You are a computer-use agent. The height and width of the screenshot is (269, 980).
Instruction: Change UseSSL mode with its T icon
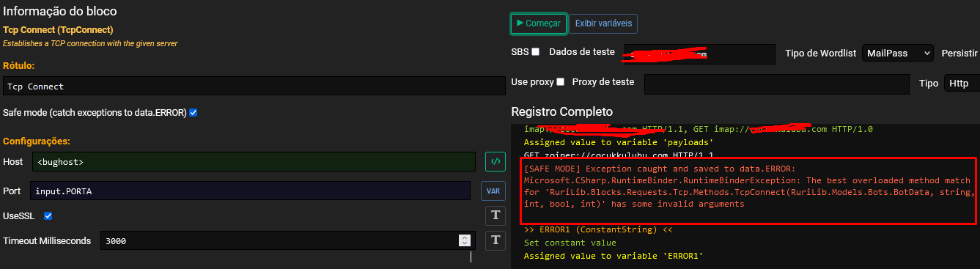(x=495, y=215)
